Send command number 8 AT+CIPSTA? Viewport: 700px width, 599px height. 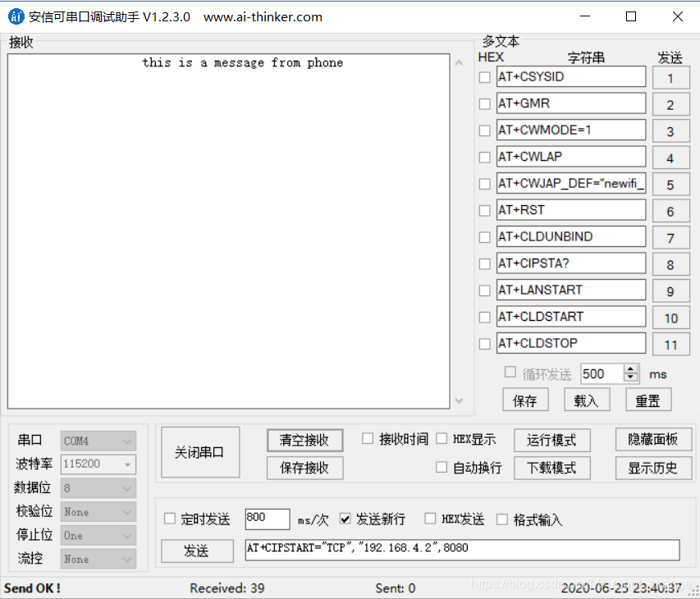[x=671, y=264]
